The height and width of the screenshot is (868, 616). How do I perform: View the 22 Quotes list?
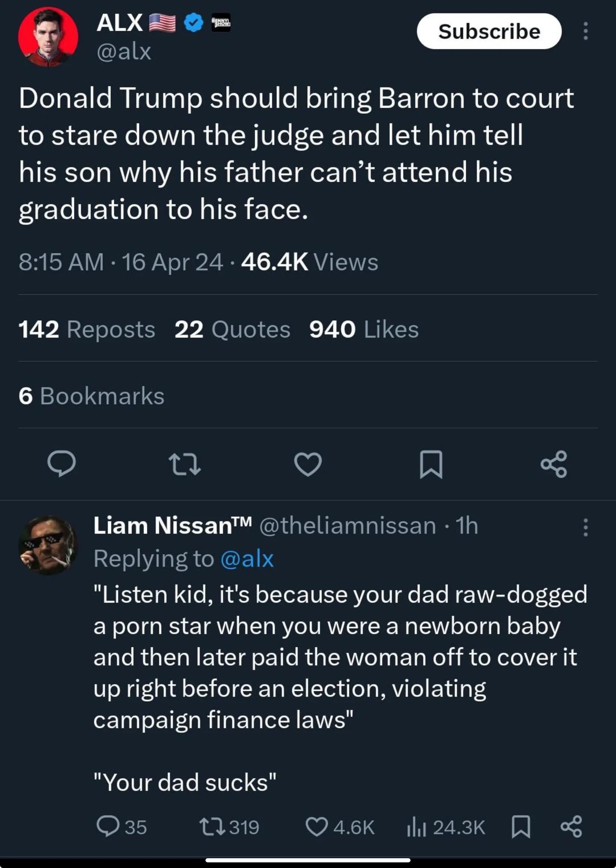(x=233, y=329)
